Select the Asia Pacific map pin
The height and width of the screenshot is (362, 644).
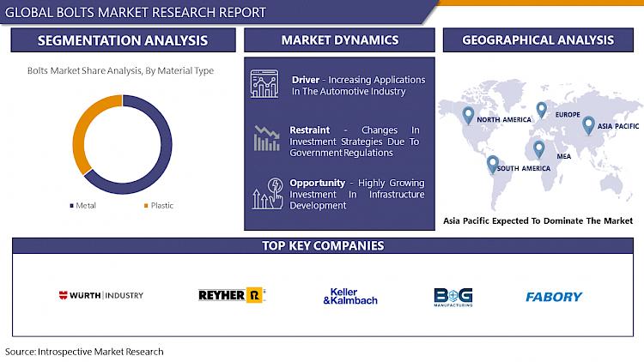[588, 125]
